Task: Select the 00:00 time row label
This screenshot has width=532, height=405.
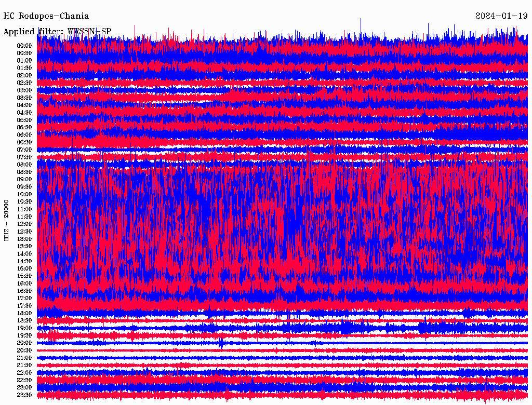Action: pos(24,46)
